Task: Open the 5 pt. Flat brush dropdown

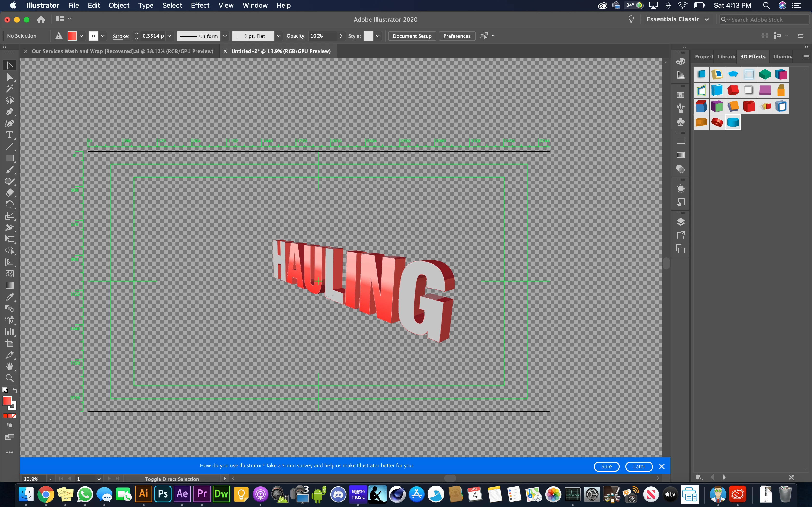Action: point(278,36)
